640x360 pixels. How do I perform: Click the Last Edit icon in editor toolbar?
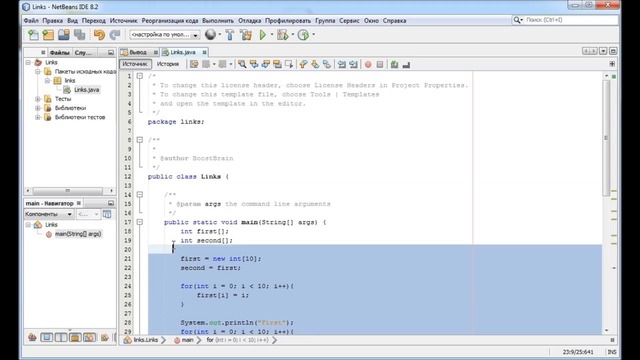pos(194,64)
